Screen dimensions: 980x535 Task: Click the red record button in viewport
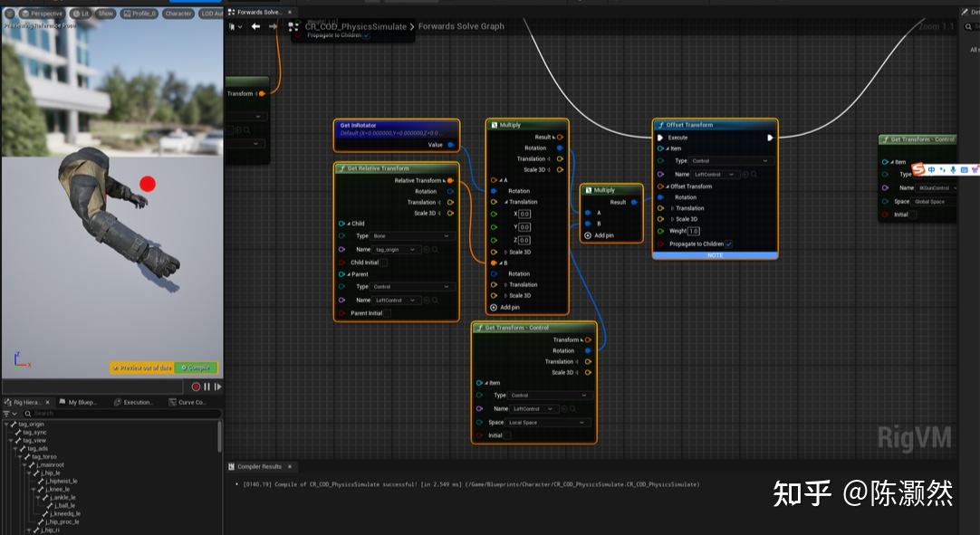(196, 387)
